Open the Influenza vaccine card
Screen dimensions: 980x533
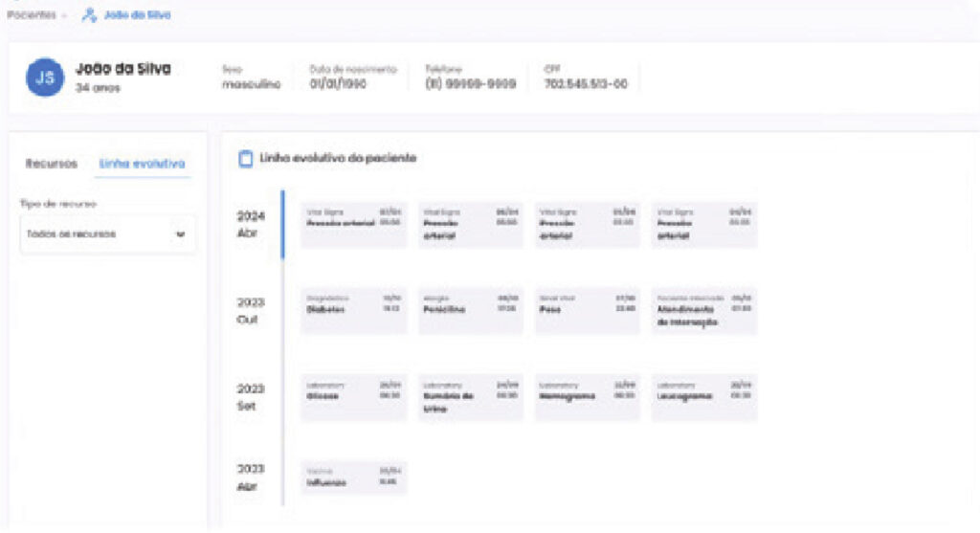click(353, 477)
